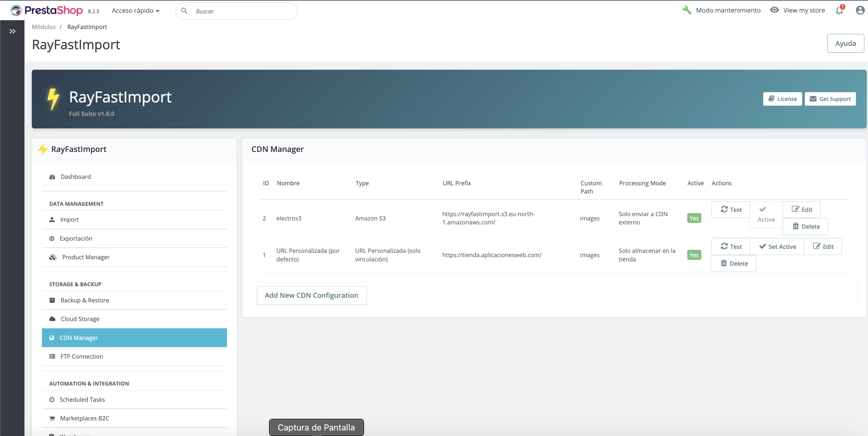Click the Scheduled Tasks clock icon

coord(52,400)
